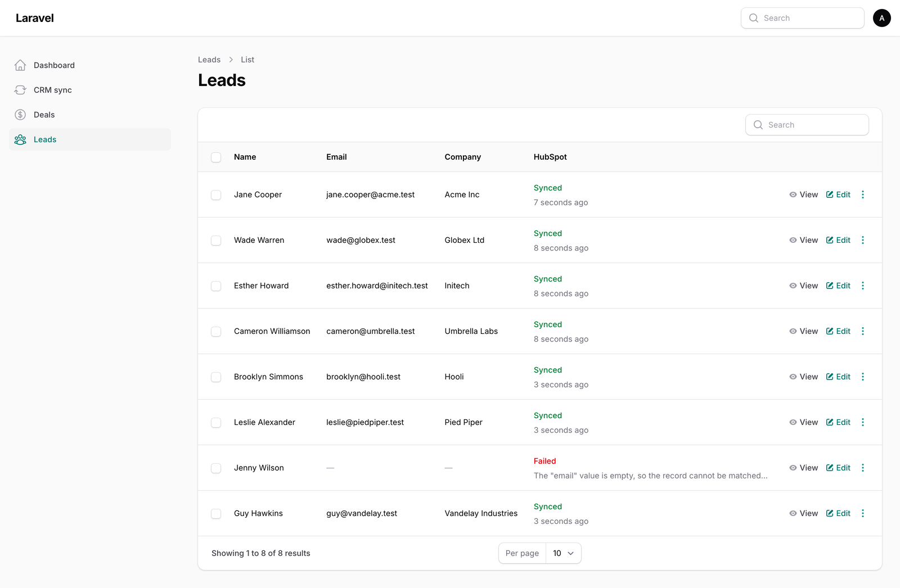Click the magnifier icon in the table search
Viewport: 900px width, 588px height.
758,125
